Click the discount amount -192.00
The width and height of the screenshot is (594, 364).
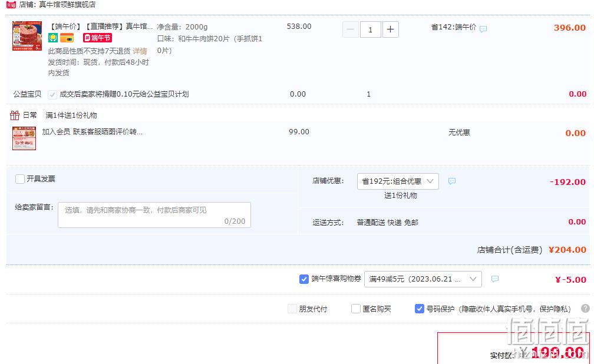tap(567, 182)
